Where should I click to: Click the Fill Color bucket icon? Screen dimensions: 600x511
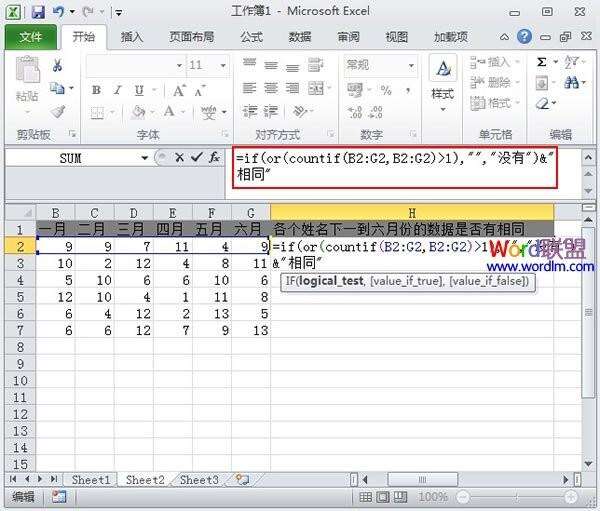137,113
